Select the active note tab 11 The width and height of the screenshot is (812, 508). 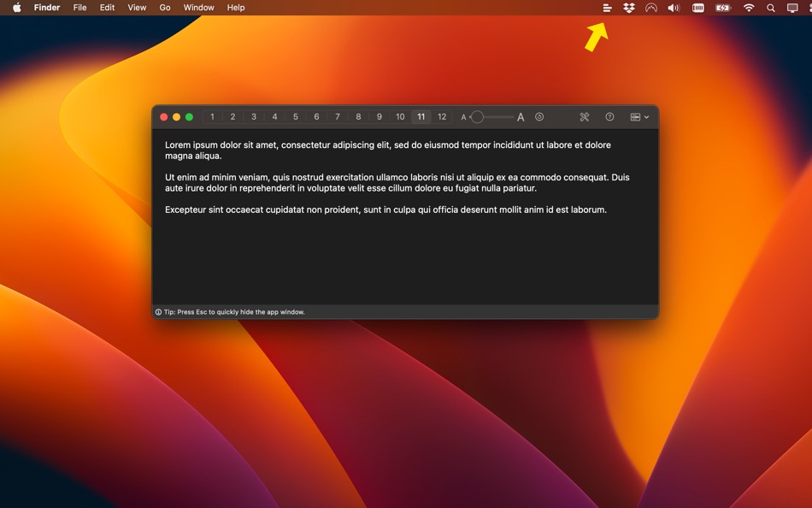click(x=421, y=117)
